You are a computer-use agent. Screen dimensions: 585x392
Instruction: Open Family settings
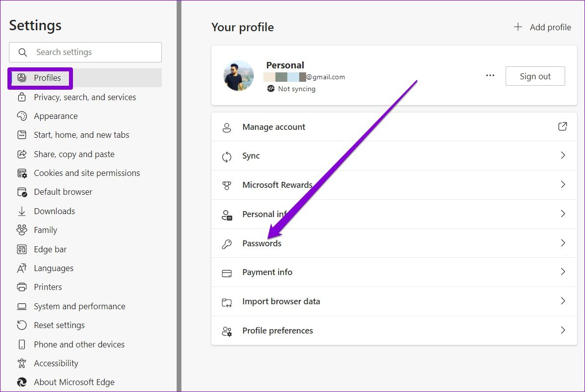[85, 230]
